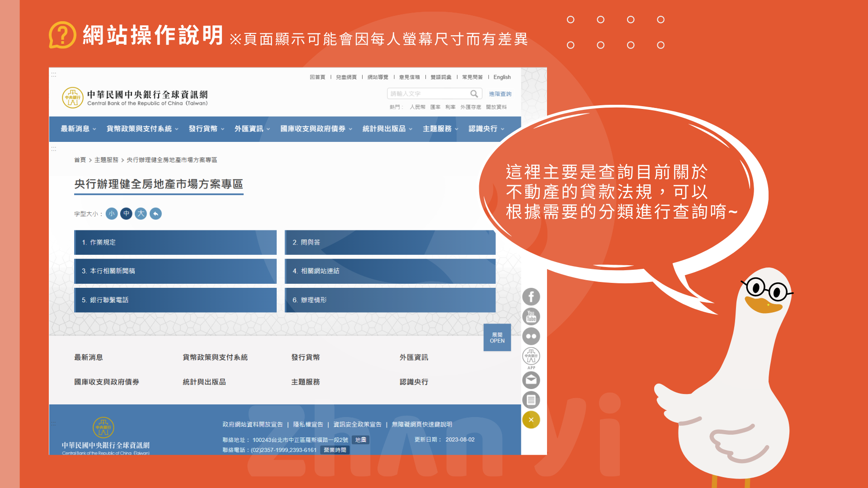The height and width of the screenshot is (488, 868).
Task: Click hot keyword 開放資料
Action: click(x=496, y=107)
